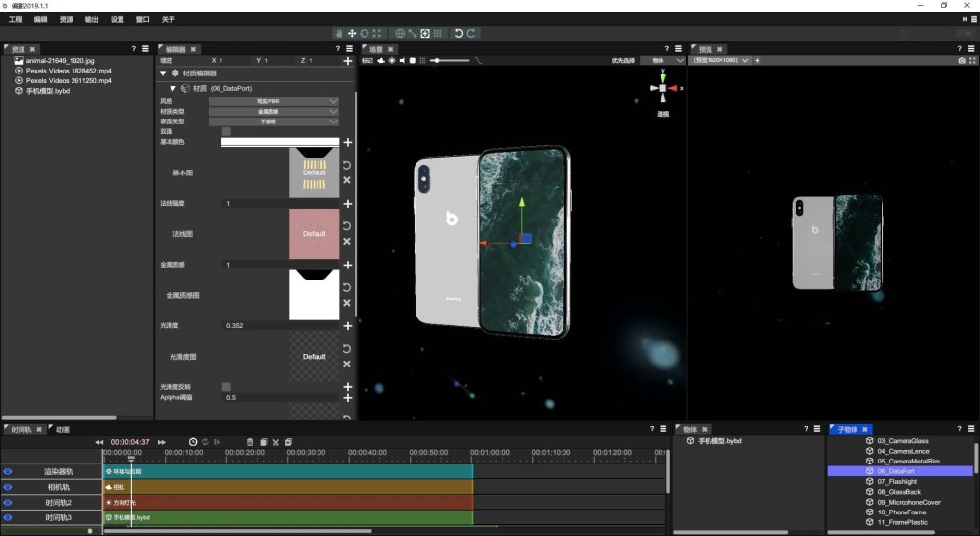
Task: Click the redo arrow in top toolbar
Action: pos(471,33)
